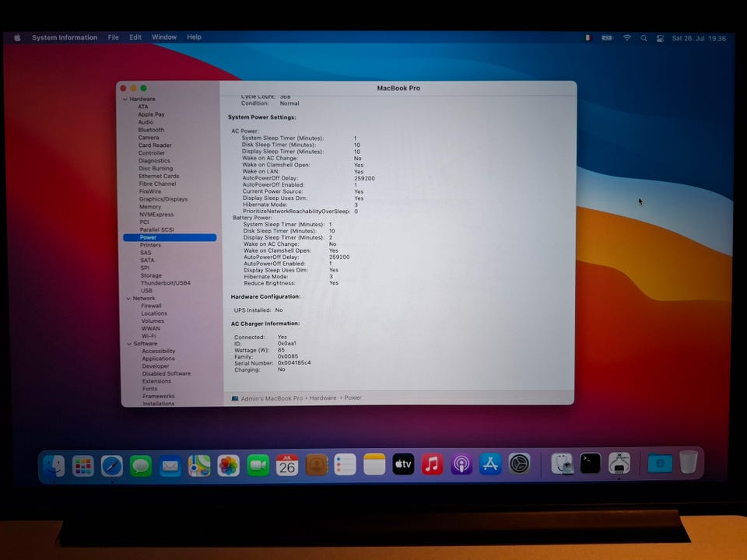Select Thunderbolt/USB4 in the sidebar

[165, 283]
